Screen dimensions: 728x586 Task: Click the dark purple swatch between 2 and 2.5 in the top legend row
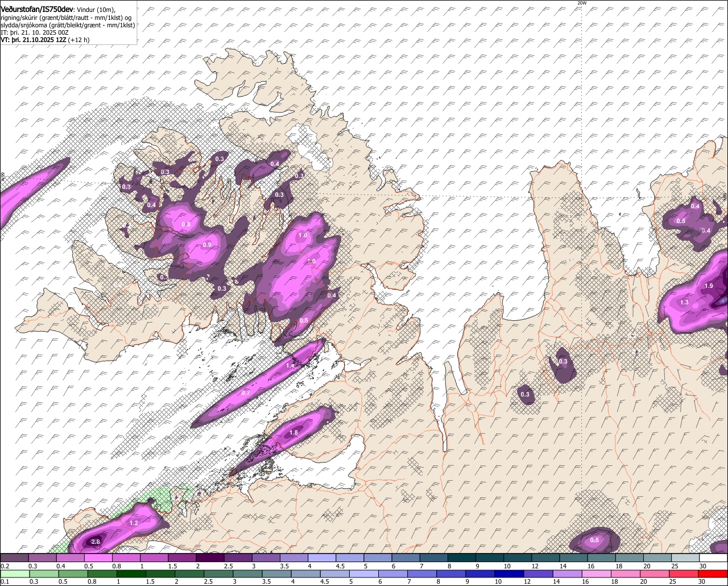(x=210, y=558)
